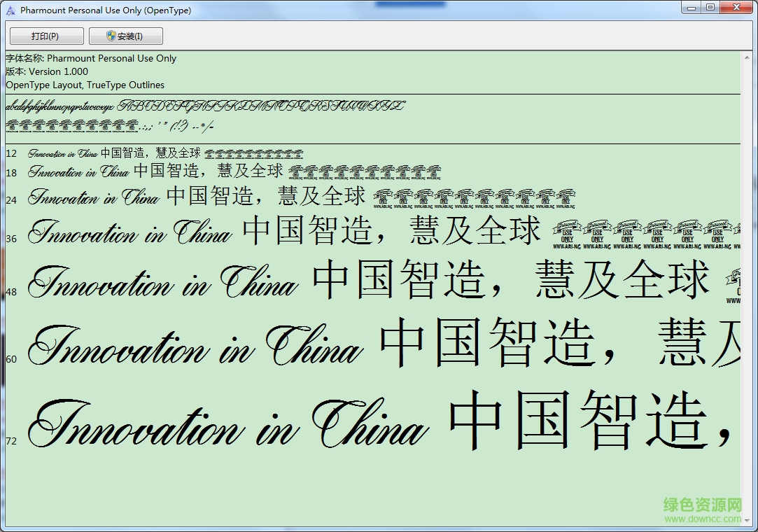Viewport: 758px width, 532px height.
Task: Click the scrollbar up arrow
Action: pyautogui.click(x=746, y=57)
